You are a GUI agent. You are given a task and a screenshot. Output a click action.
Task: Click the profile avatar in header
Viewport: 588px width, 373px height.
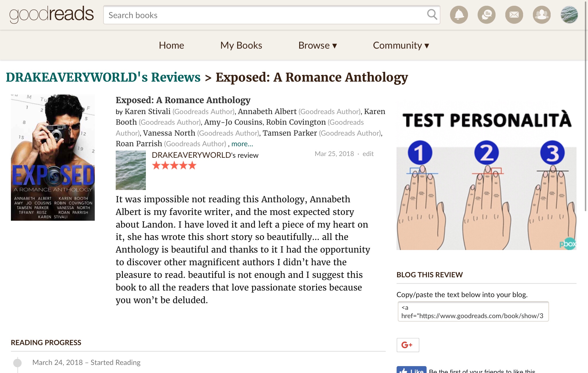point(569,15)
